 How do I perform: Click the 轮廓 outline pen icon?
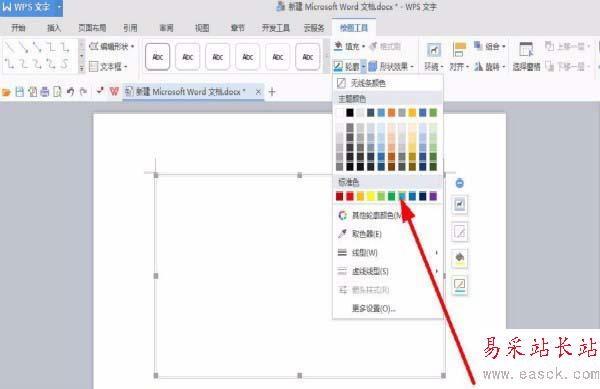338,67
